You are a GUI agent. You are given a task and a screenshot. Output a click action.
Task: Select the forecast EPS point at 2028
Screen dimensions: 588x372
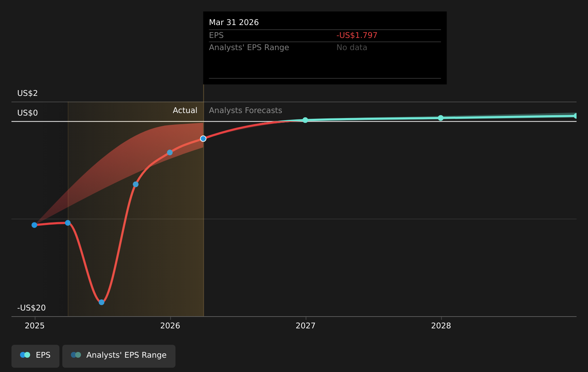[441, 118]
